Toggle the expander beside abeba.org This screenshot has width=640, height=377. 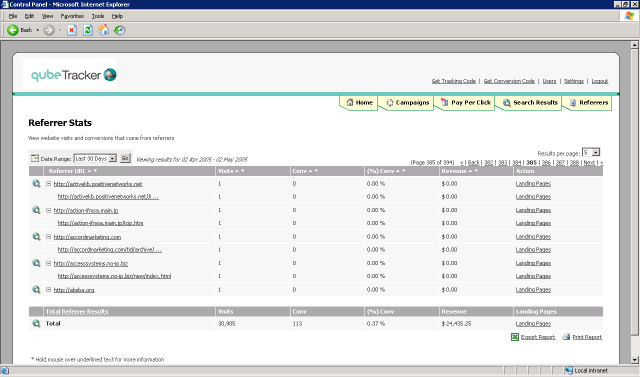point(48,290)
